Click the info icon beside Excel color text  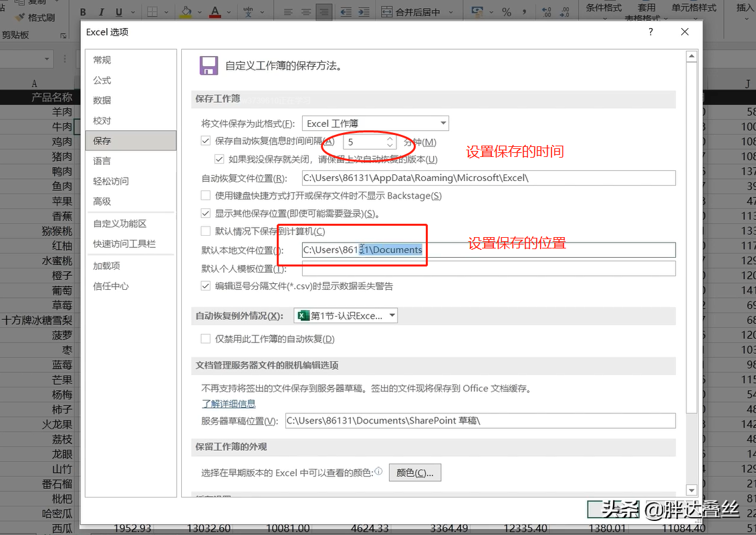click(379, 472)
